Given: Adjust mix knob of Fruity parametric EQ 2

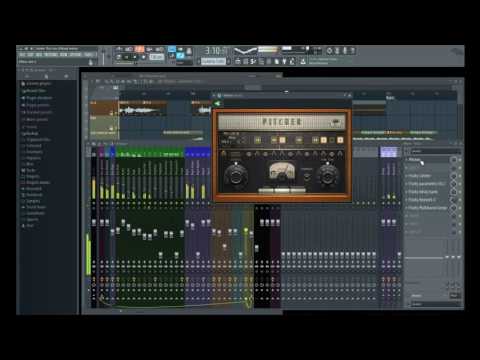Looking at the screenshot, I should pos(453,184).
